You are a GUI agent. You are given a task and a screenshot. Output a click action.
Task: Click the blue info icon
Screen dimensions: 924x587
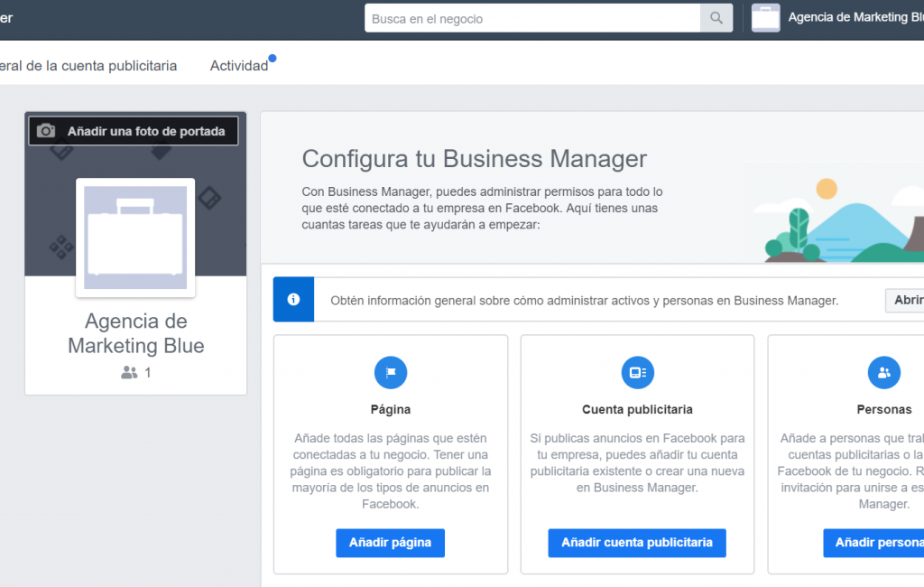point(293,300)
